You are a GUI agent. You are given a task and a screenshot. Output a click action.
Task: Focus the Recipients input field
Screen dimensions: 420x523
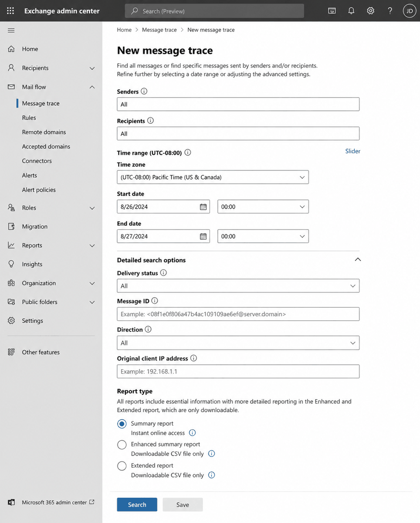pyautogui.click(x=238, y=133)
